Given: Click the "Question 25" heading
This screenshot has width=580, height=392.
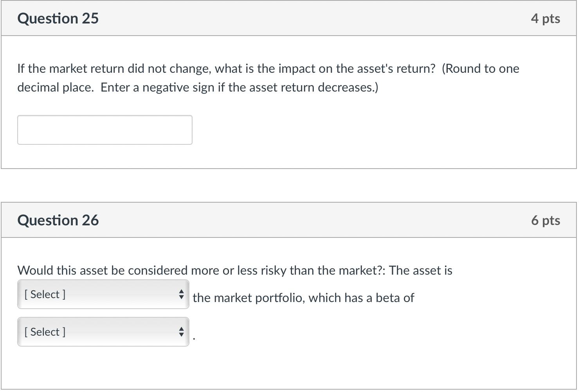Looking at the screenshot, I should pyautogui.click(x=58, y=18).
